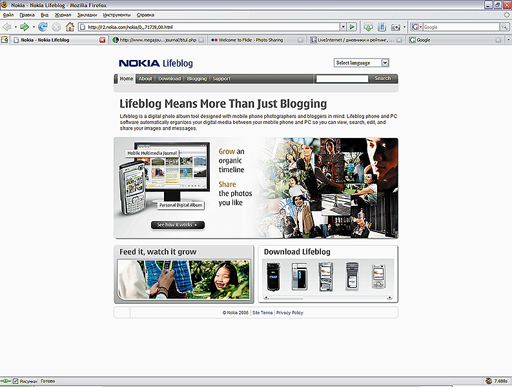Click the green Go button beside the address bar

click(352, 27)
